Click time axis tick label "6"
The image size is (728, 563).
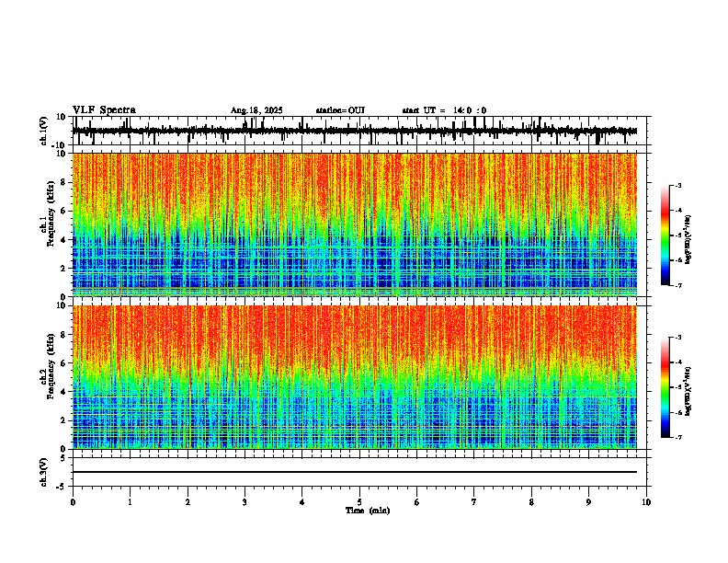tap(417, 502)
